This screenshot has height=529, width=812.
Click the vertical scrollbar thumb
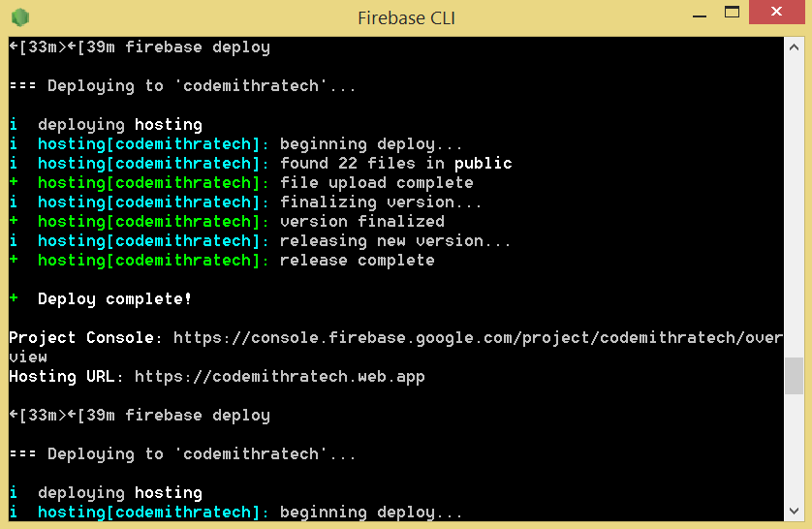click(794, 376)
